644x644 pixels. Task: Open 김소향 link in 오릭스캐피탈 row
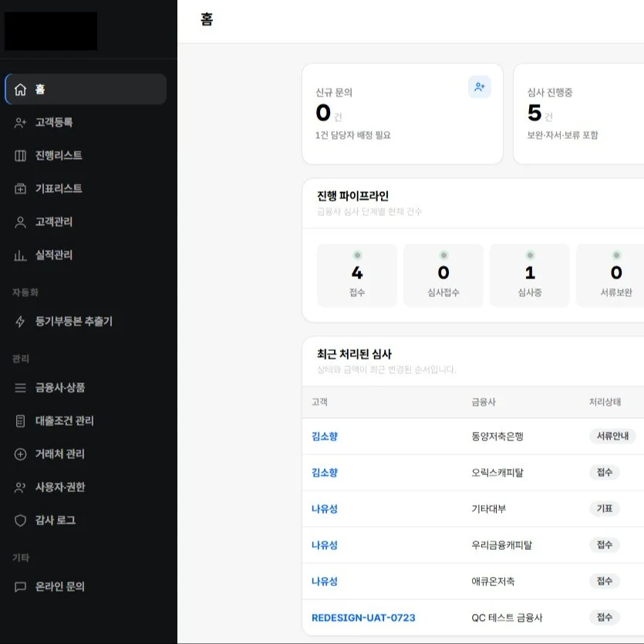click(x=325, y=472)
